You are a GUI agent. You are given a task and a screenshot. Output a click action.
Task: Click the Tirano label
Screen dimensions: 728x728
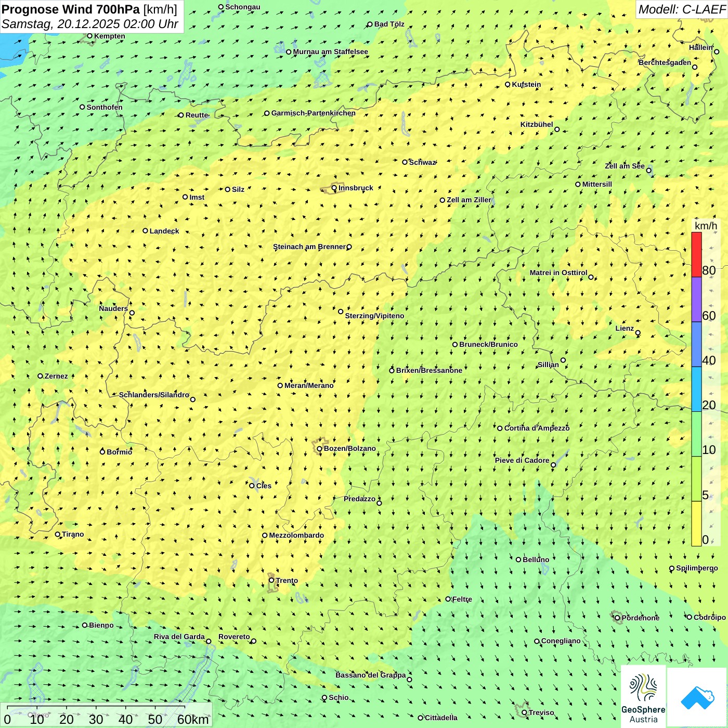[73, 534]
